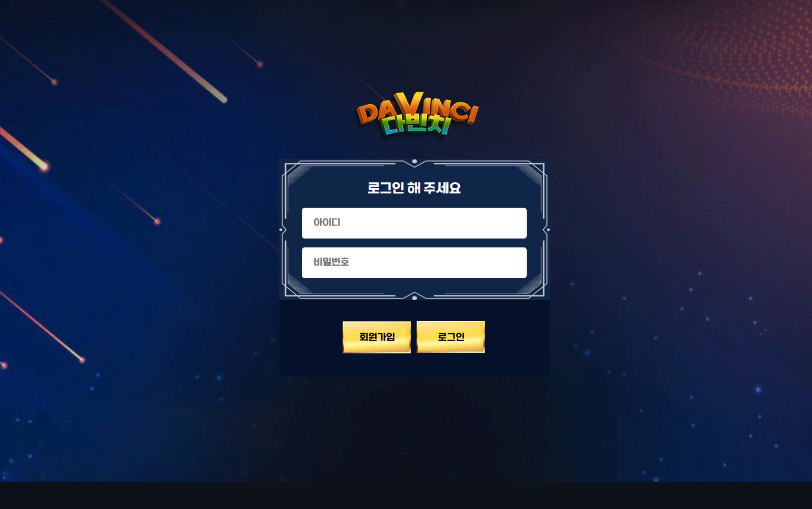Click the green 다빈치 text in logo

pyautogui.click(x=416, y=125)
